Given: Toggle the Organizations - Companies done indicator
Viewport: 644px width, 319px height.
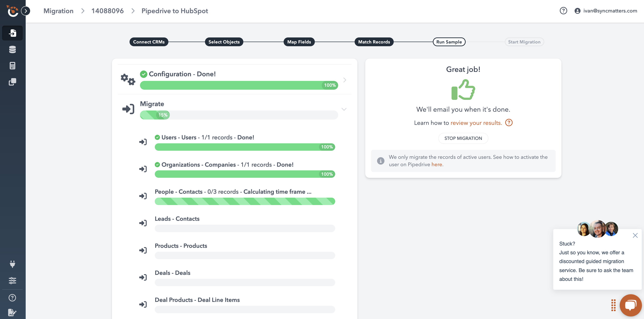Looking at the screenshot, I should (157, 164).
